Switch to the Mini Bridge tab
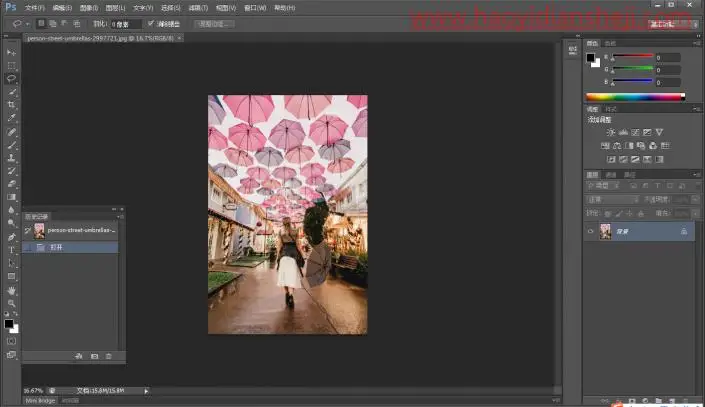Viewport: 705px width, 407px height. tap(40, 401)
